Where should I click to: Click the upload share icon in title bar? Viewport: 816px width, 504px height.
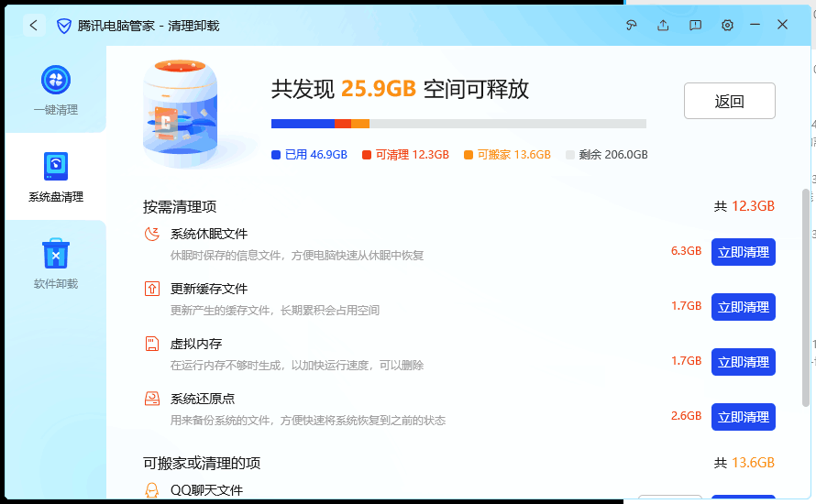point(663,25)
